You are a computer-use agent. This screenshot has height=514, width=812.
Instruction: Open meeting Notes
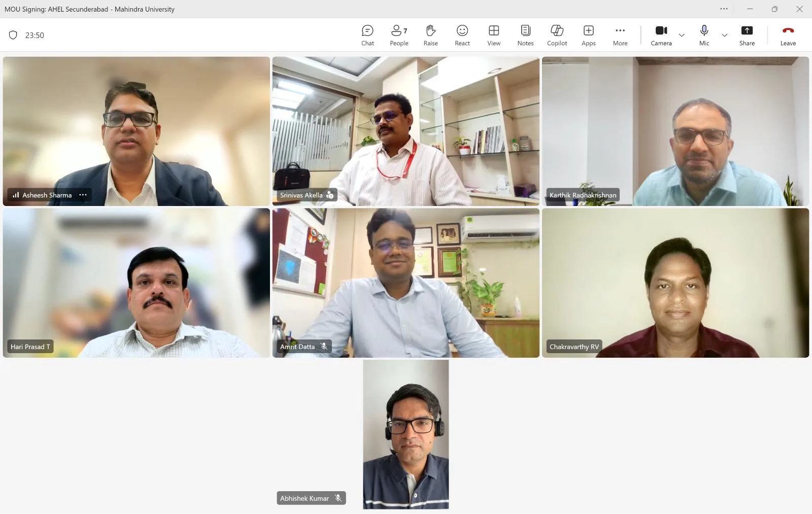(525, 36)
